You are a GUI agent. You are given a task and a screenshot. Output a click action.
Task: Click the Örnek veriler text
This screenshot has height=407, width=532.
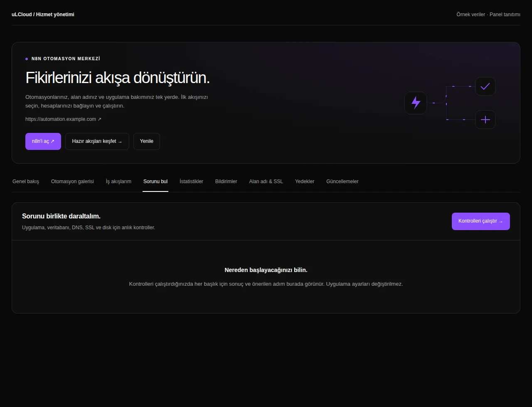(470, 15)
